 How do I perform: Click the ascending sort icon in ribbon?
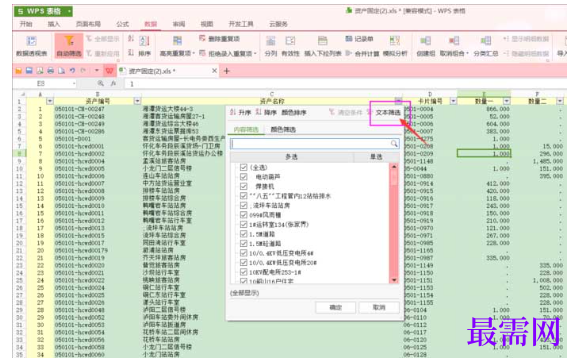pos(131,39)
